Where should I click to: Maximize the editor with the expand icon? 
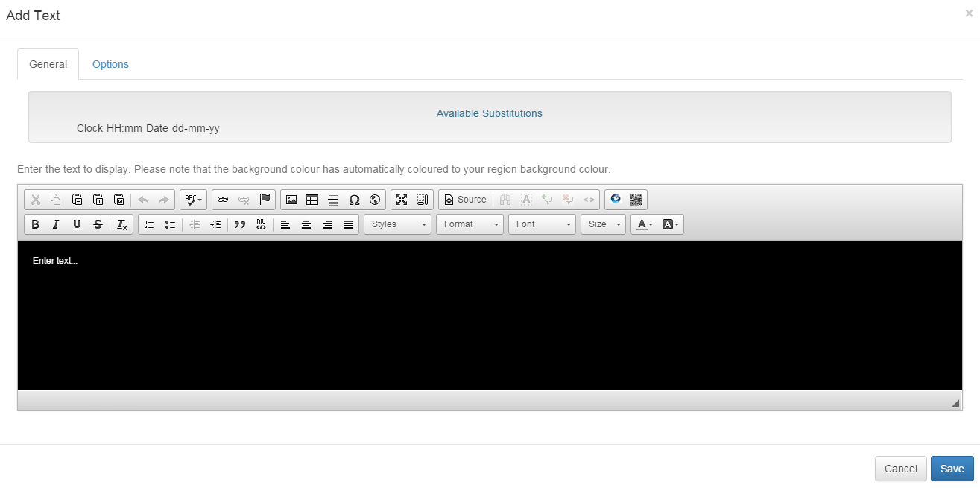402,200
